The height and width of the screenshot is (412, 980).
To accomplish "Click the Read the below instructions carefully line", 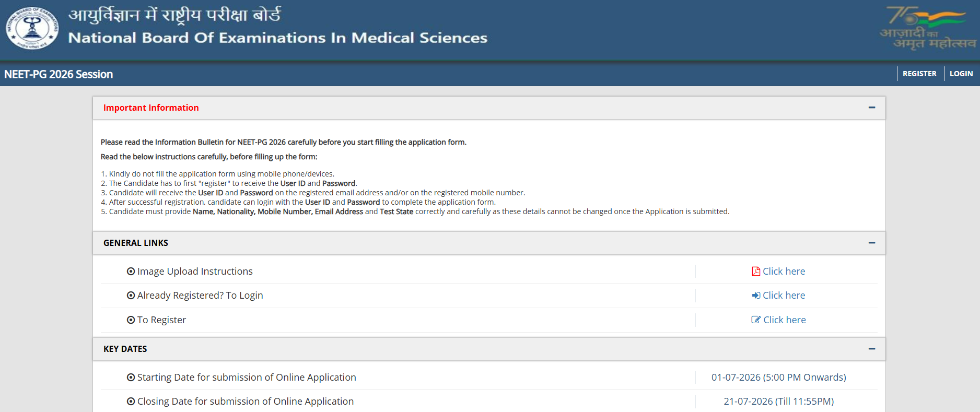I will [x=209, y=157].
